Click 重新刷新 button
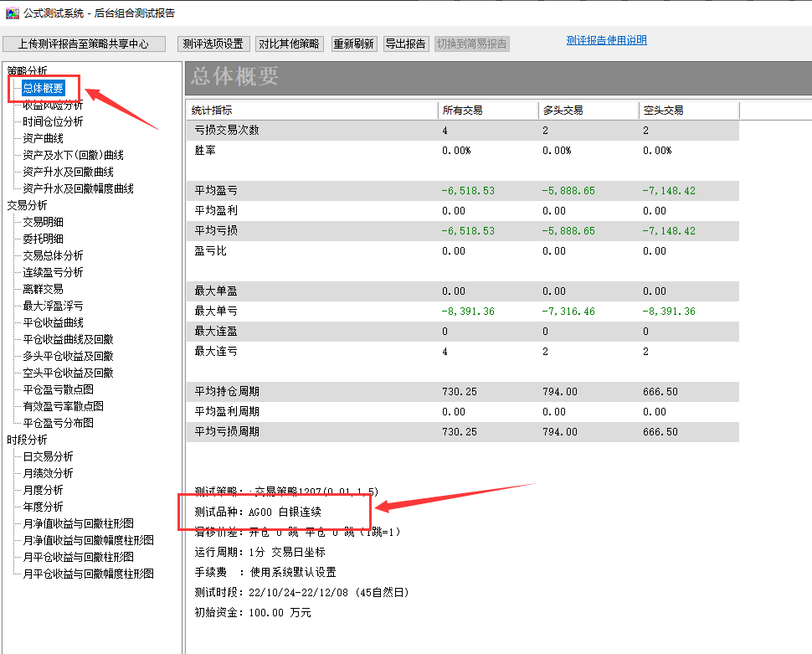The height and width of the screenshot is (654, 812). [x=354, y=44]
